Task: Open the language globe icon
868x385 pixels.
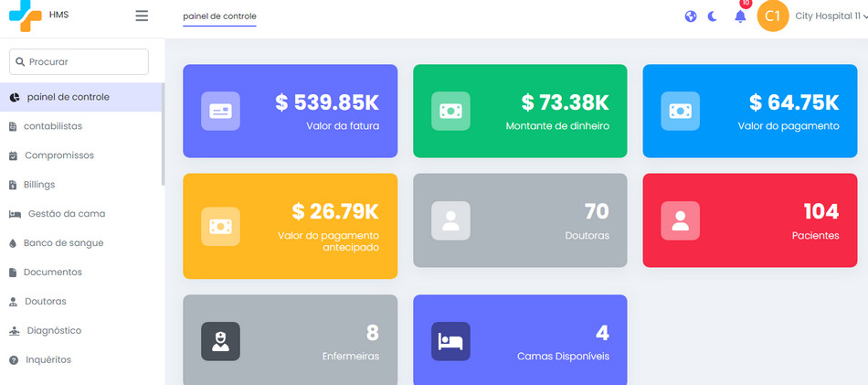Action: click(691, 16)
